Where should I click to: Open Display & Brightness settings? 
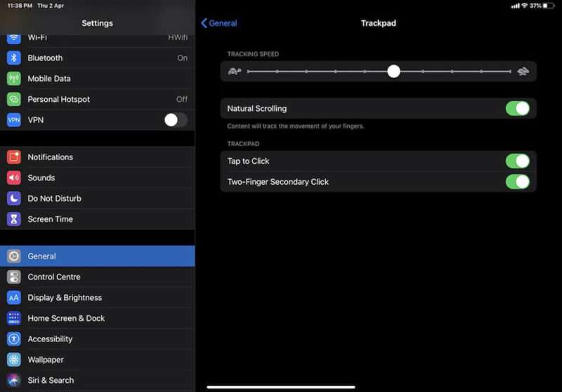65,298
